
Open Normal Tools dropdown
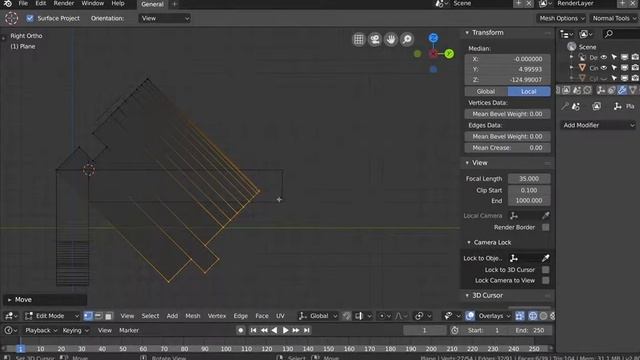[x=614, y=18]
